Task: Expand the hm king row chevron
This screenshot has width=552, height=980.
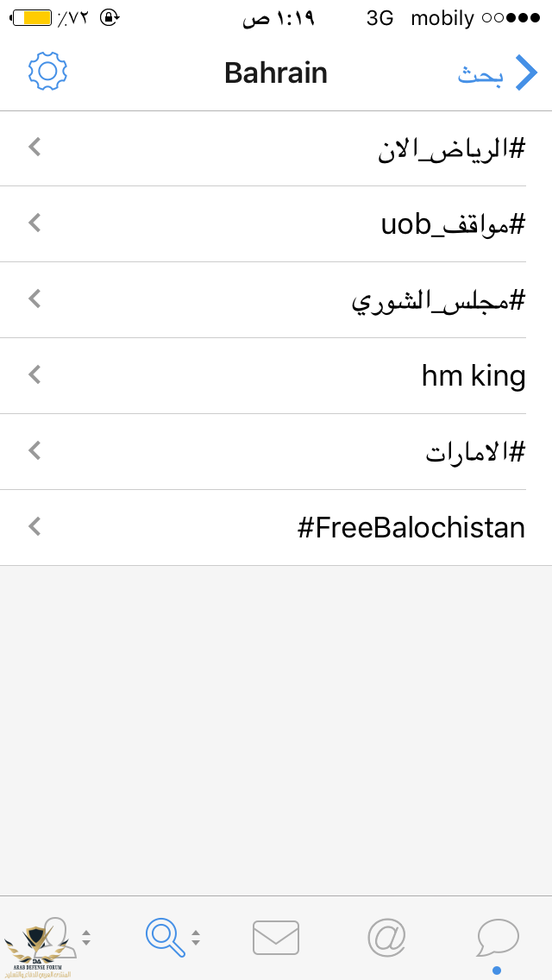Action: click(x=34, y=375)
